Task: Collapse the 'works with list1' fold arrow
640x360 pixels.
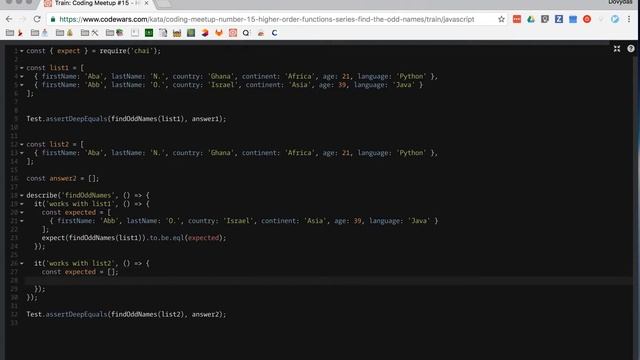Action: point(22,204)
